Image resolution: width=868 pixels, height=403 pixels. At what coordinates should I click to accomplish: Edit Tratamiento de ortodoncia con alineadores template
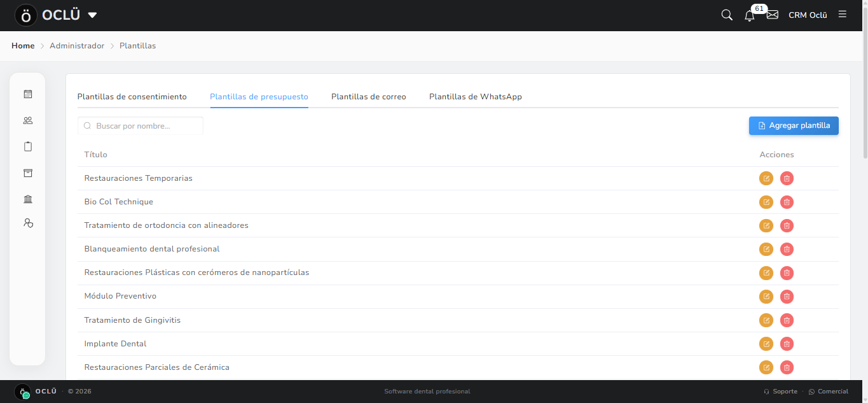(x=766, y=225)
